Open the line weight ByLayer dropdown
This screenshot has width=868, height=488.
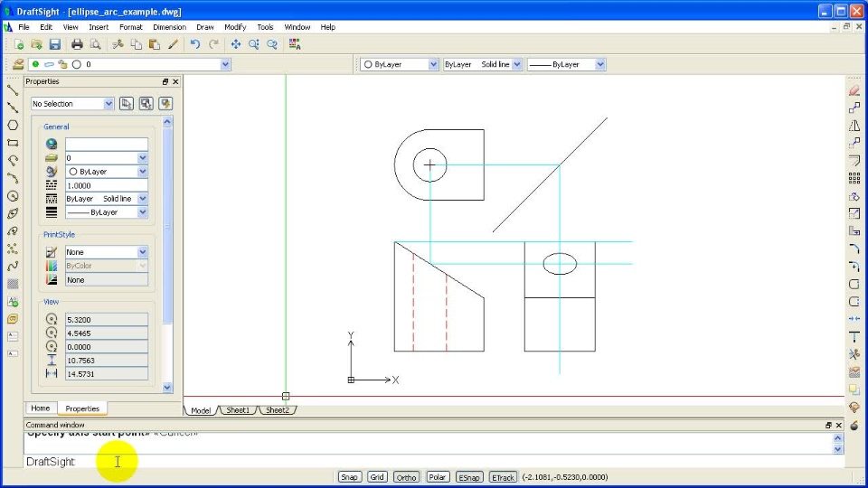(x=600, y=64)
